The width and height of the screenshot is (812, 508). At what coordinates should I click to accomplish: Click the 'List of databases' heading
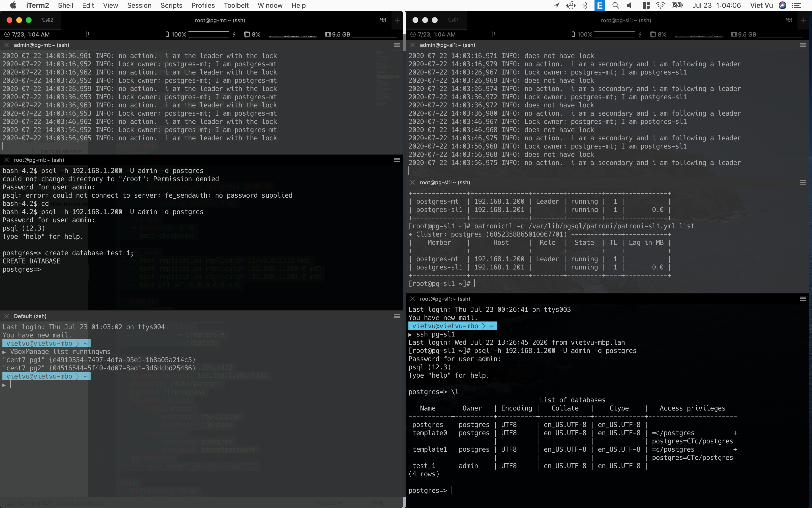[573, 400]
